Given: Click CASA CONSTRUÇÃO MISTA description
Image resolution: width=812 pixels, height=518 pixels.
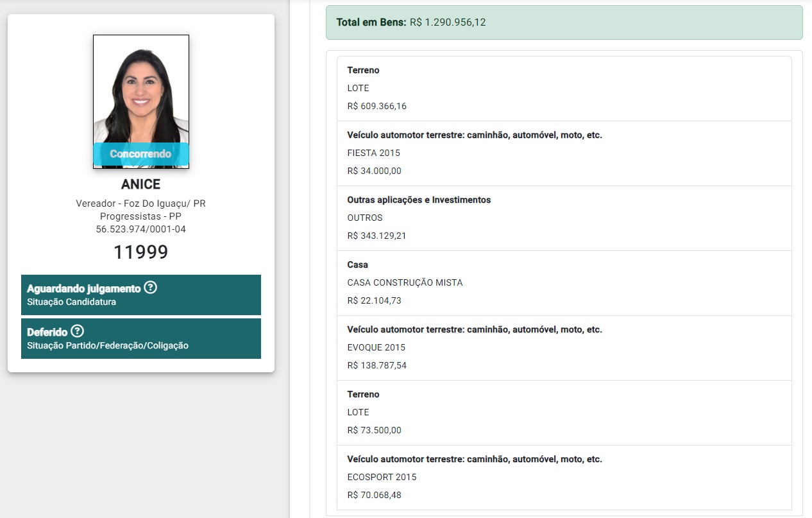Looking at the screenshot, I should (405, 282).
